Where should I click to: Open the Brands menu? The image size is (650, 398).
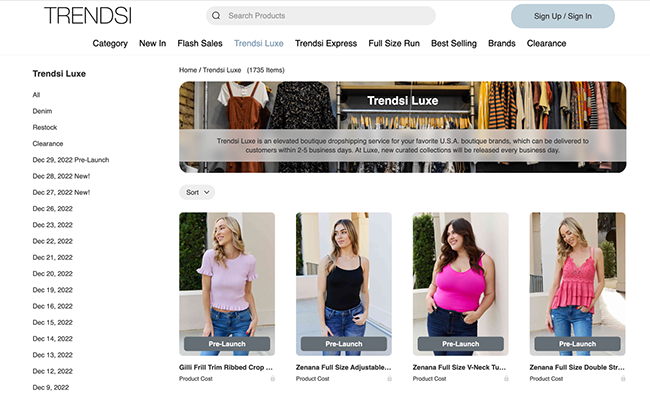pos(502,43)
